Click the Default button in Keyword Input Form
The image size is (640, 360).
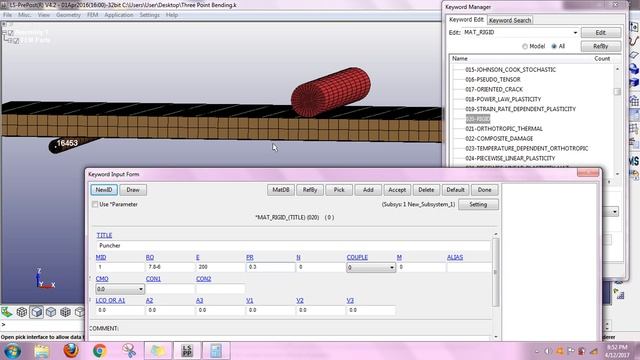point(455,190)
